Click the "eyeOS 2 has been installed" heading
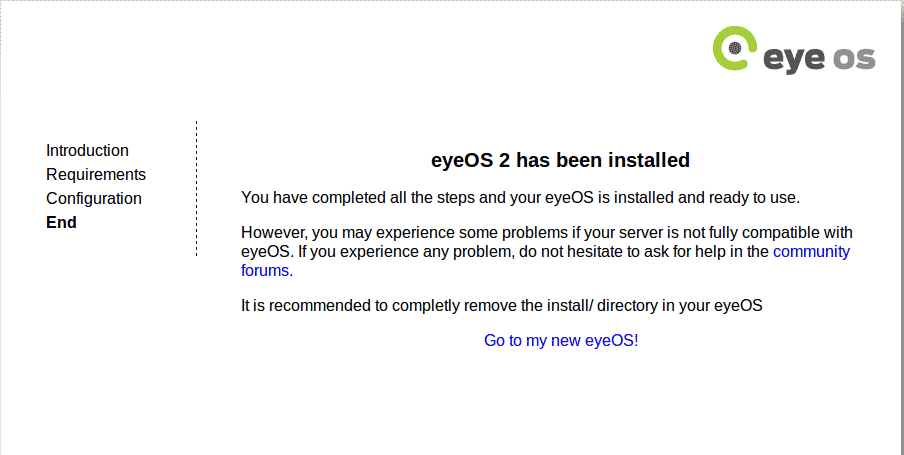The width and height of the screenshot is (904, 455). [560, 160]
